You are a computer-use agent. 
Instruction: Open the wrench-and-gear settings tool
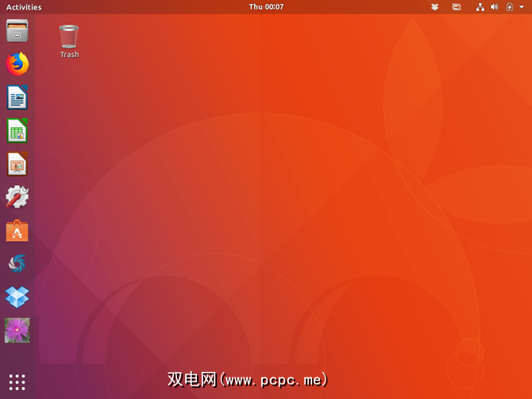pos(17,197)
